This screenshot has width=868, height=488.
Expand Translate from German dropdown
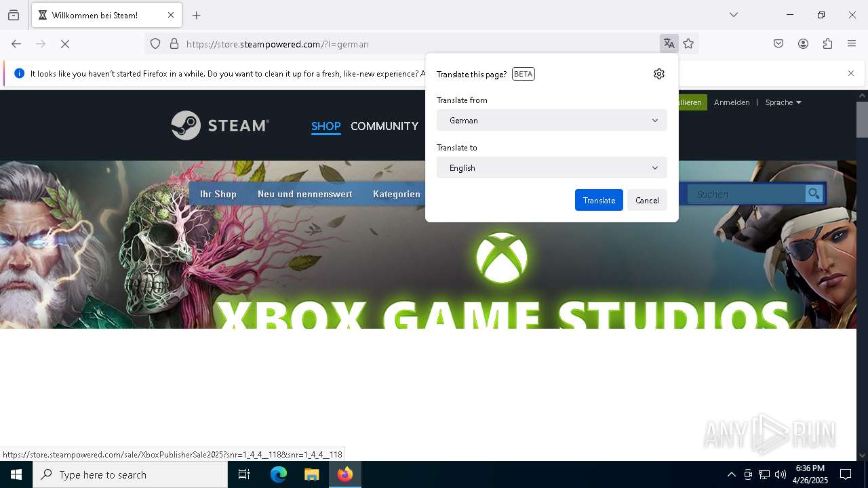point(552,120)
